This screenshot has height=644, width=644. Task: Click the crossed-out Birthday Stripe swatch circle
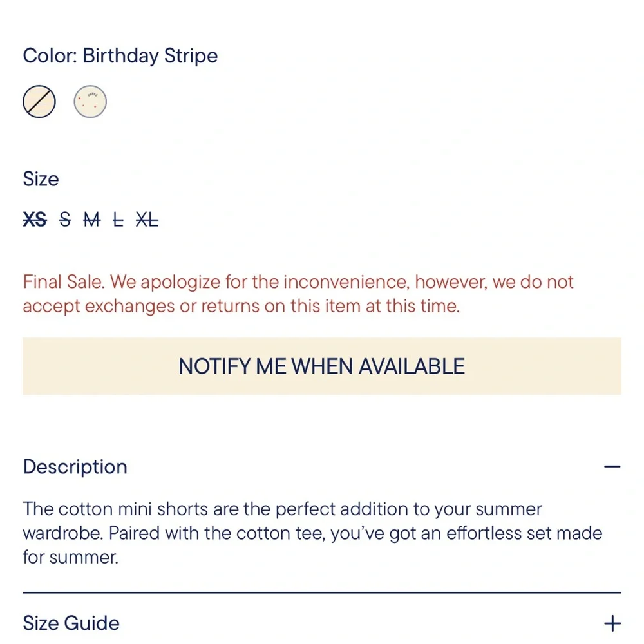[39, 101]
